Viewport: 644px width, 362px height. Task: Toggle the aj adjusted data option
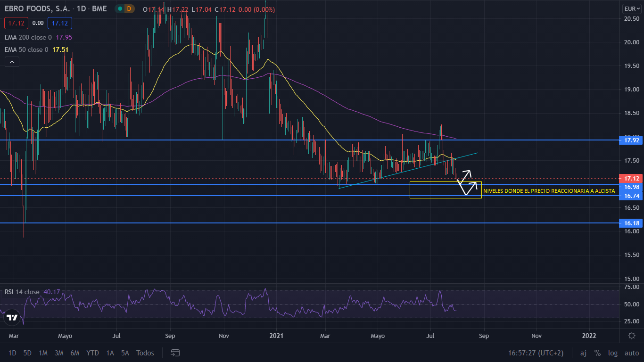pos(583,353)
